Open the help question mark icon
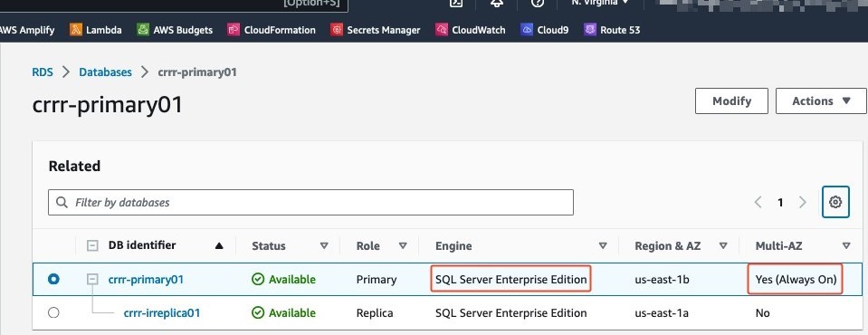Viewport: 868px width, 335px height. (538, 3)
